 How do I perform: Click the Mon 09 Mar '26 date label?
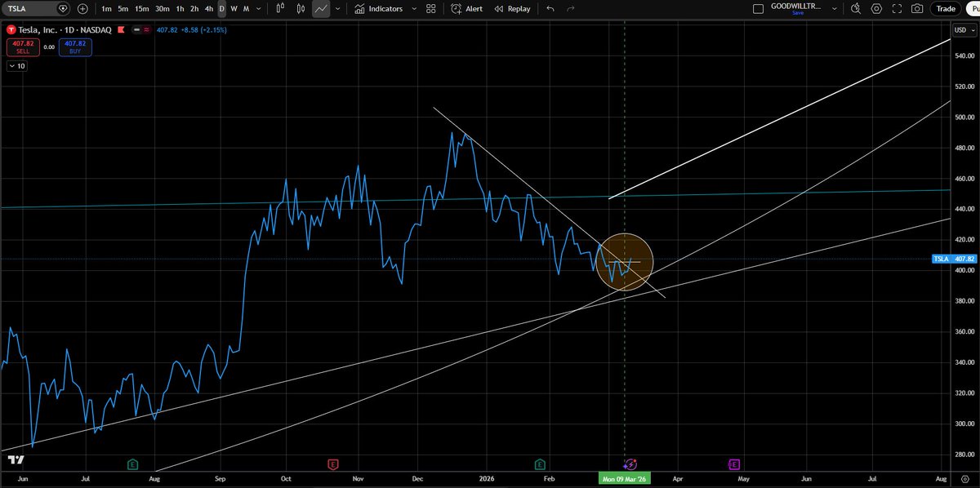pos(626,477)
